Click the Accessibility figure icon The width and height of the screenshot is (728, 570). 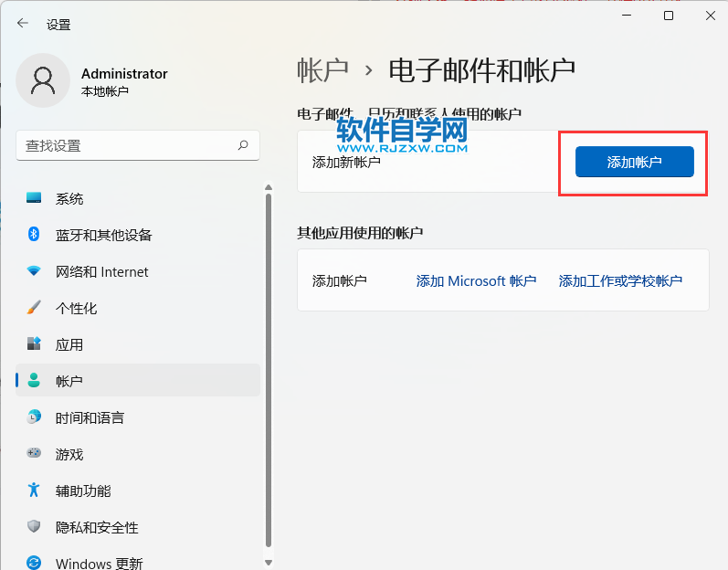pyautogui.click(x=34, y=491)
